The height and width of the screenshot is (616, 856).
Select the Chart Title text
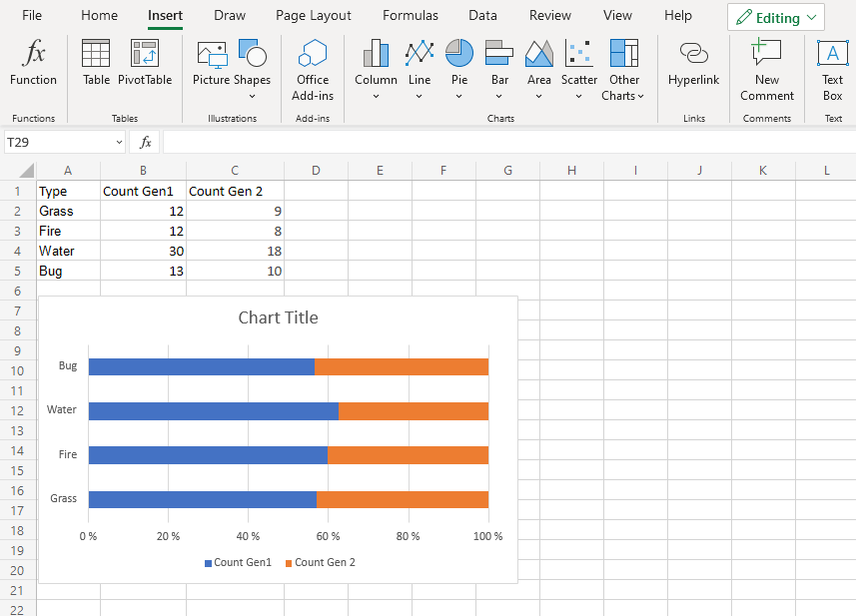pyautogui.click(x=278, y=318)
